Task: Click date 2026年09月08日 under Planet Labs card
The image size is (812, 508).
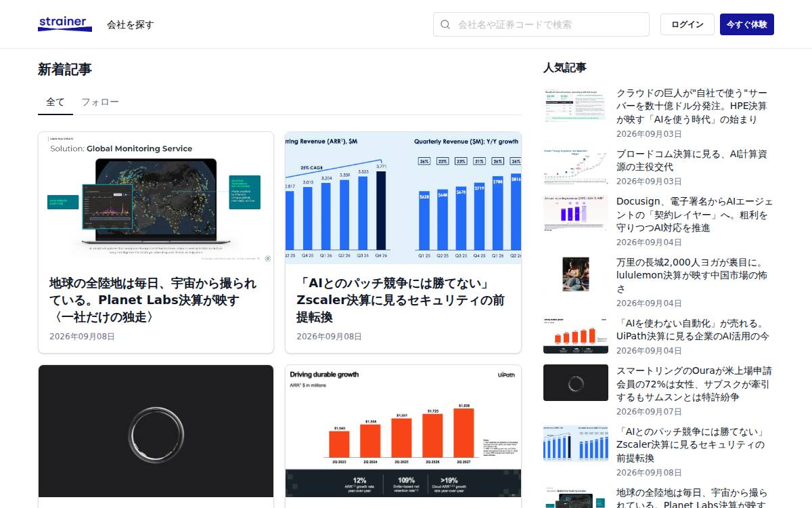Action: [x=82, y=337]
